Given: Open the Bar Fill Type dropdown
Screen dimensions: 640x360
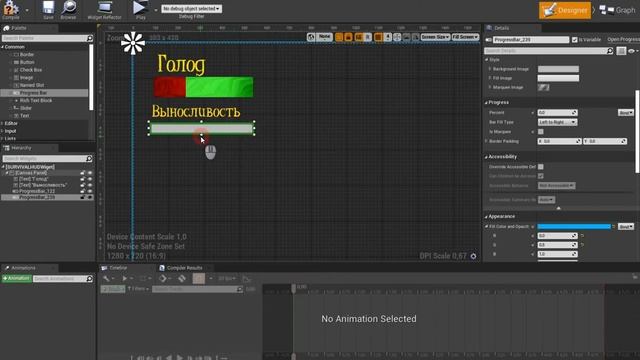Looking at the screenshot, I should tap(557, 122).
